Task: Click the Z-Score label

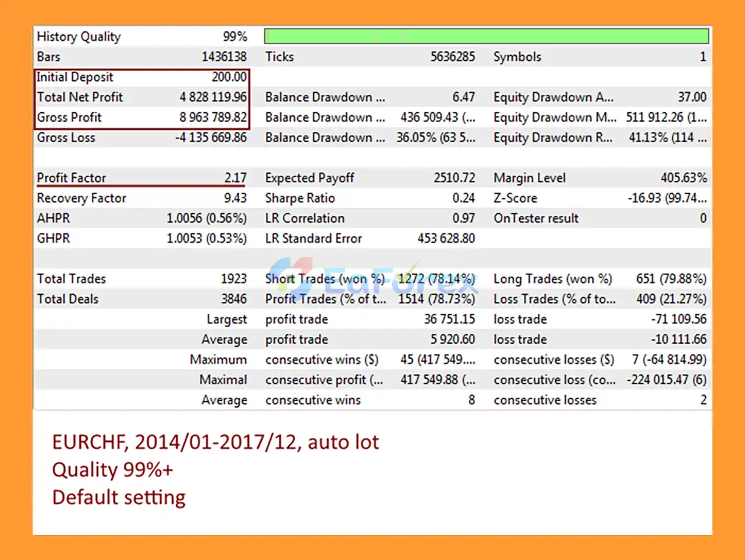Action: (515, 198)
